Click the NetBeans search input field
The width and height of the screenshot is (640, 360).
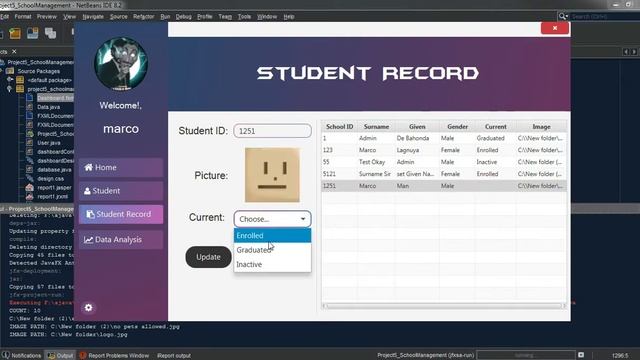604,16
